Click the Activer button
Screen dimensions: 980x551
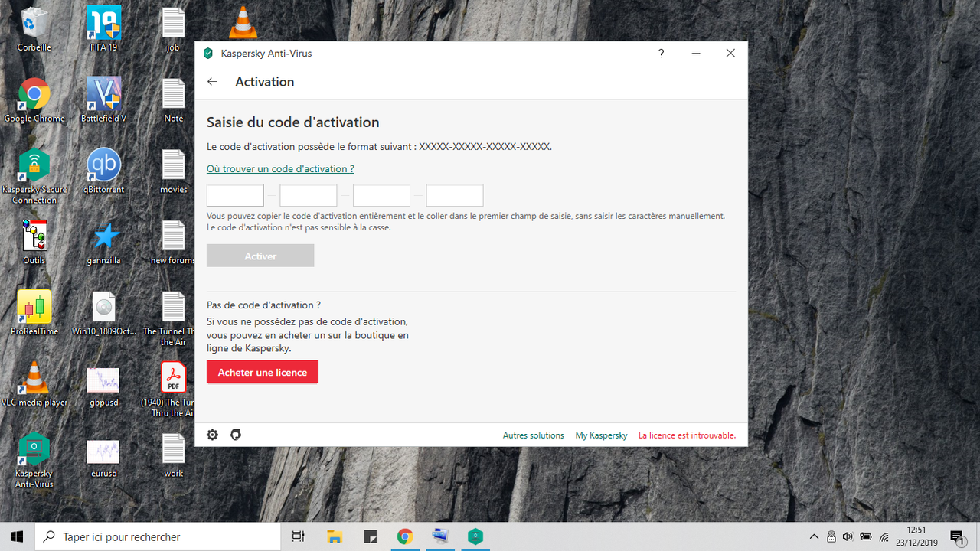[260, 256]
